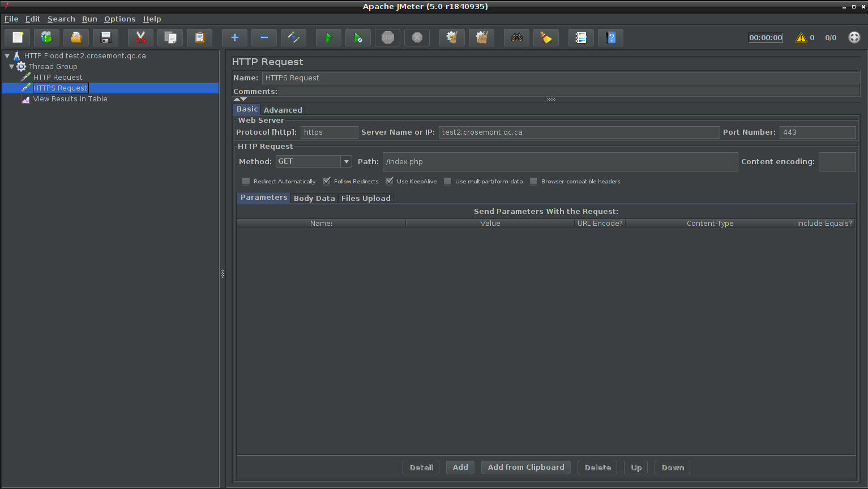Collapse the Thread Group tree node
This screenshot has width=868, height=489.
11,67
